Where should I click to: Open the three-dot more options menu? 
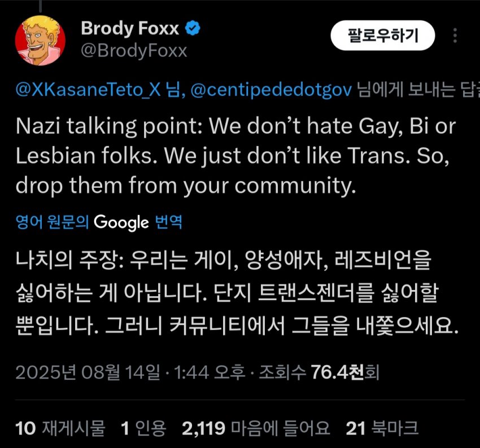[456, 36]
